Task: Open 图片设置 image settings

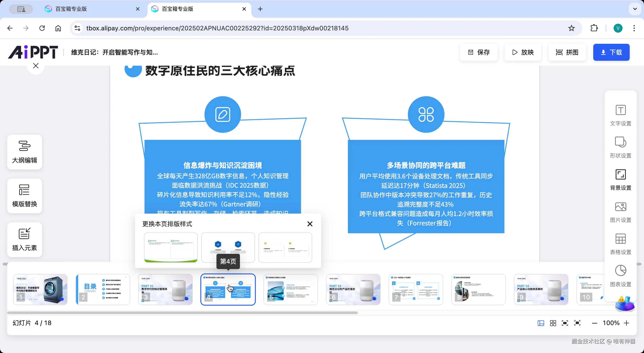Action: pos(620,212)
